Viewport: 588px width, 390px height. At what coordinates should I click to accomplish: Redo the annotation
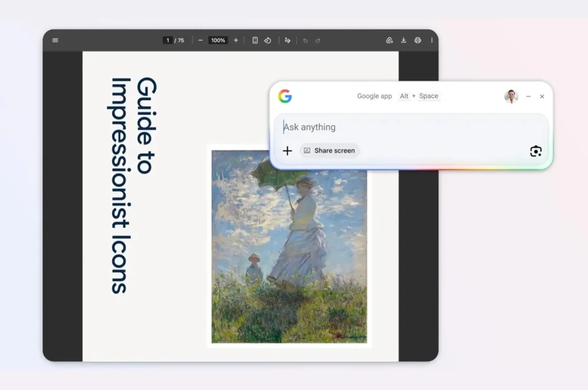point(318,40)
